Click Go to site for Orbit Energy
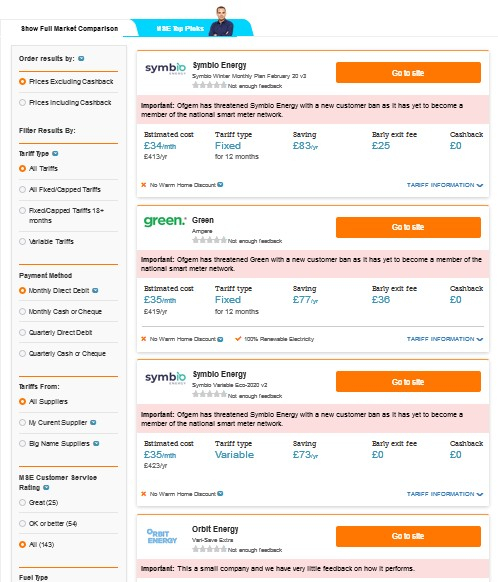The height and width of the screenshot is (582, 498). tap(408, 536)
